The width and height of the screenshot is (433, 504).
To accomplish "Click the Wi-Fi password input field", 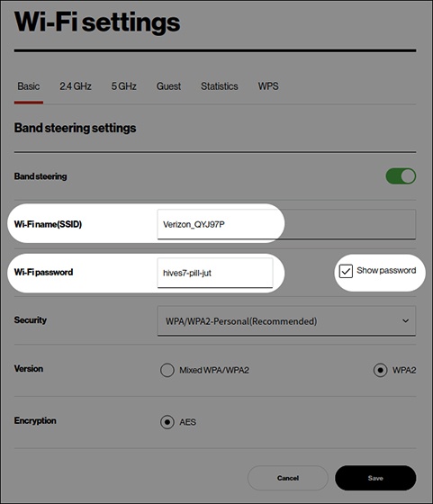I will click(x=215, y=273).
